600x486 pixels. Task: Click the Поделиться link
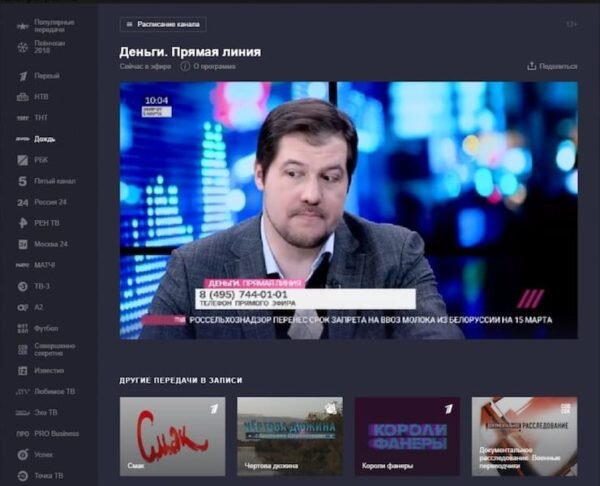coord(558,67)
